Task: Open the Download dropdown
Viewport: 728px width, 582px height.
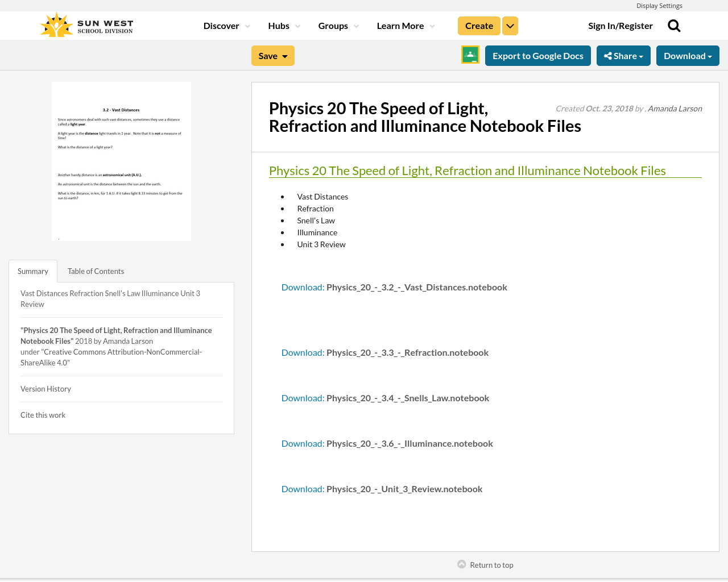Action: (x=687, y=56)
